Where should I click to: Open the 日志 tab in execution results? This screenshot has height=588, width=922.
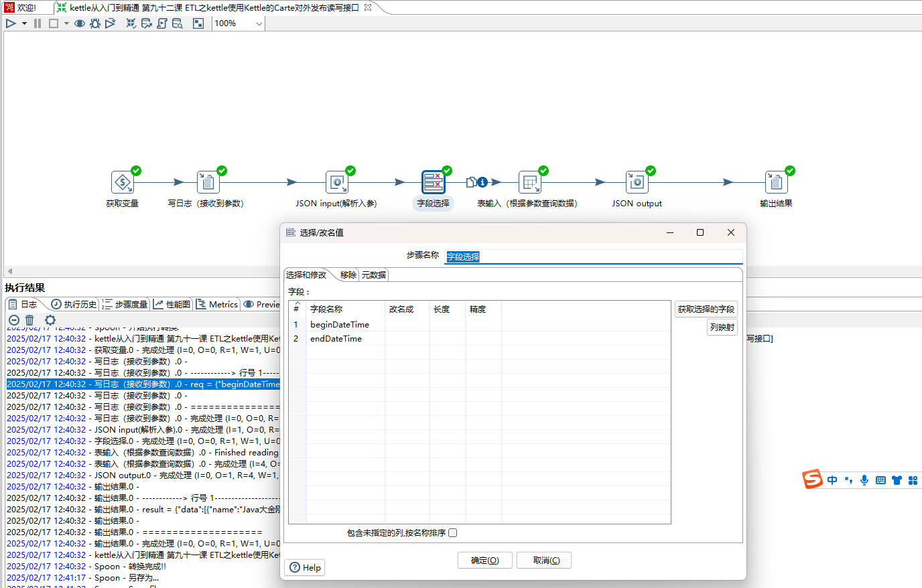(23, 304)
